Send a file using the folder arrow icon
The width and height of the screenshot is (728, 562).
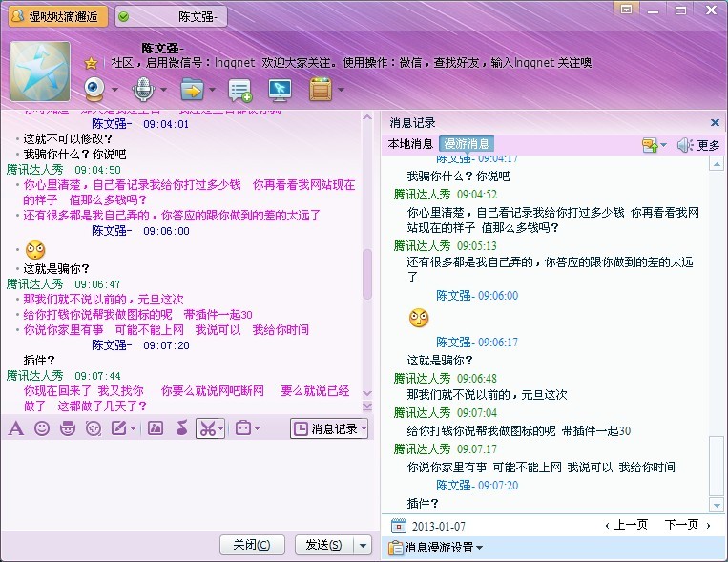click(192, 90)
